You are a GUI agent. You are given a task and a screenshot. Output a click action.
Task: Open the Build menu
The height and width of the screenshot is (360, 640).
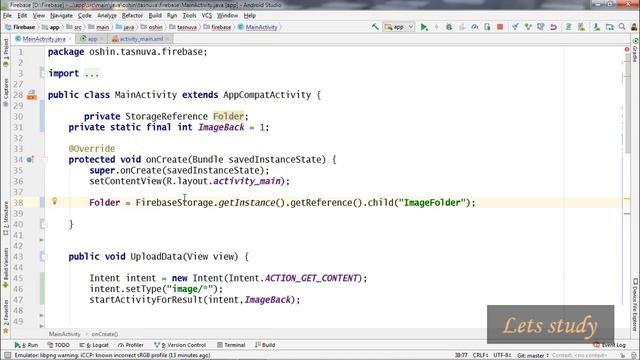tap(155, 16)
